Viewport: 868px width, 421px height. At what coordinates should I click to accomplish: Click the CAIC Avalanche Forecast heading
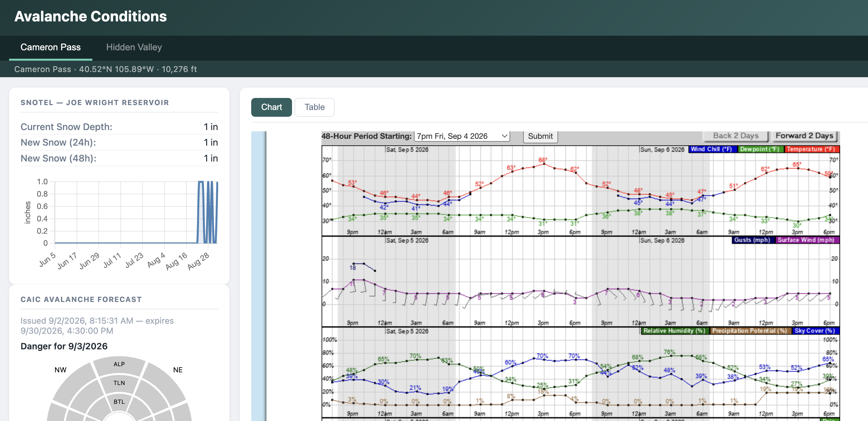81,299
